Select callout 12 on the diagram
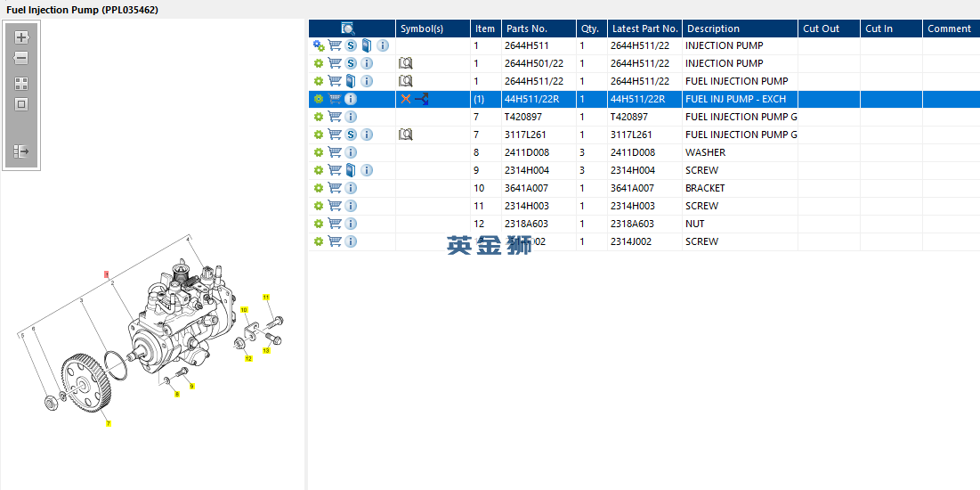Image resolution: width=980 pixels, height=490 pixels. pyautogui.click(x=248, y=358)
